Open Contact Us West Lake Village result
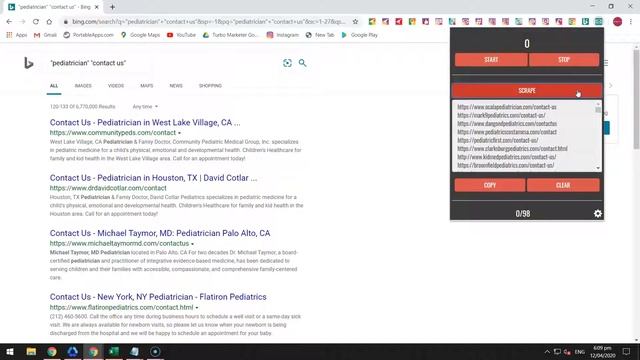Viewport: 640px width, 360px height. pyautogui.click(x=145, y=122)
